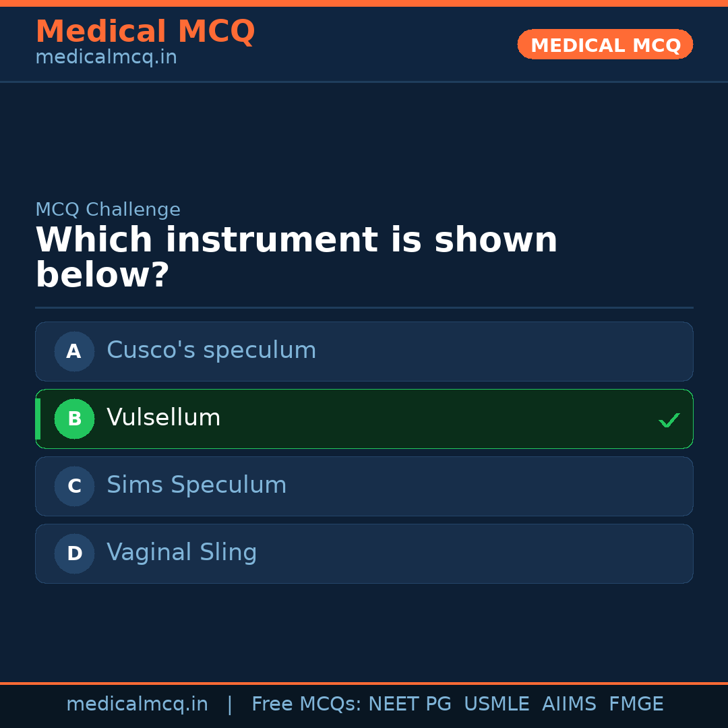Click the letter A badge icon
The width and height of the screenshot is (728, 728).
point(74,351)
